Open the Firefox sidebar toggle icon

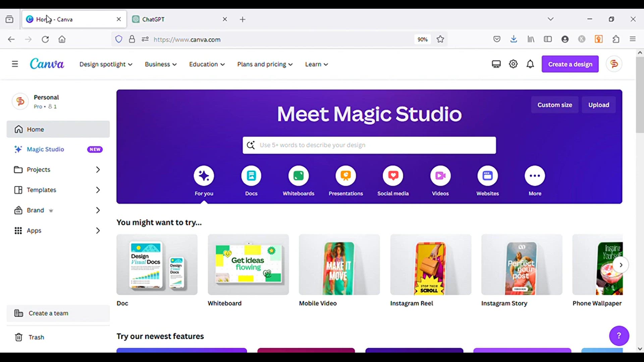click(548, 39)
